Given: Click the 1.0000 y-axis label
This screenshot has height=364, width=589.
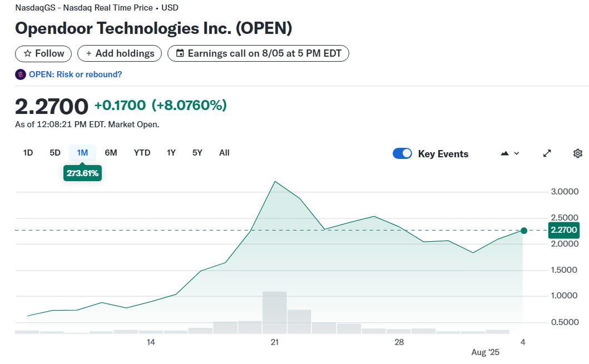Looking at the screenshot, I should [x=564, y=296].
